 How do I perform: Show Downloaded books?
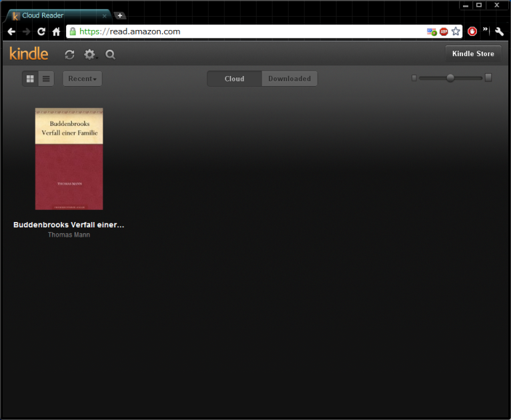(x=290, y=79)
